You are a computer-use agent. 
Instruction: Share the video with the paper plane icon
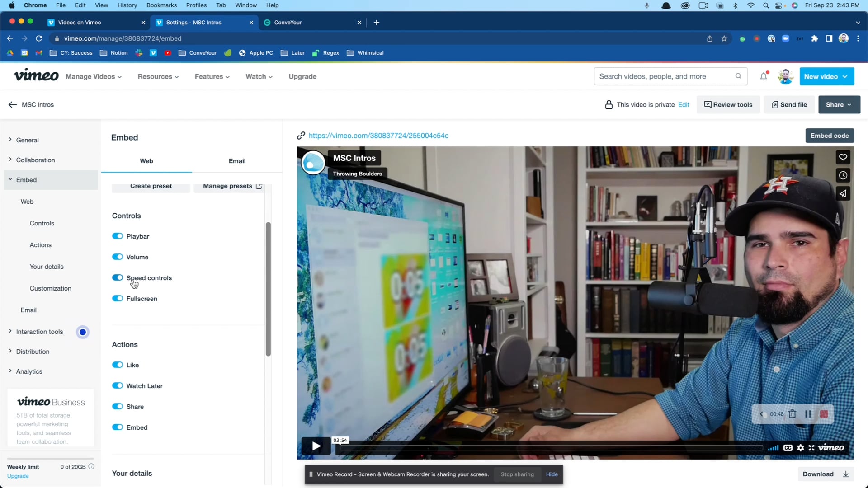click(842, 193)
